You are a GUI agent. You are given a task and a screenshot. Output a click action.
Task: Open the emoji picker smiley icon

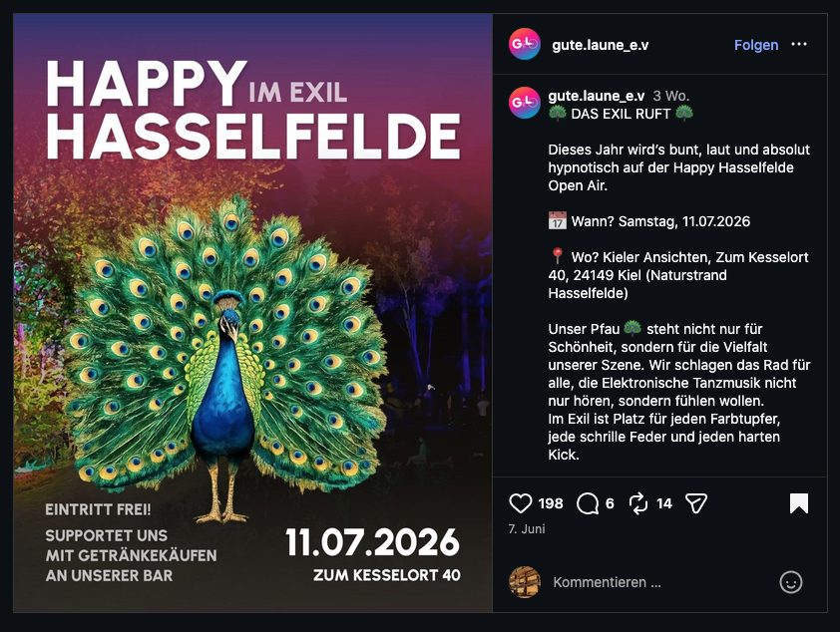click(791, 582)
